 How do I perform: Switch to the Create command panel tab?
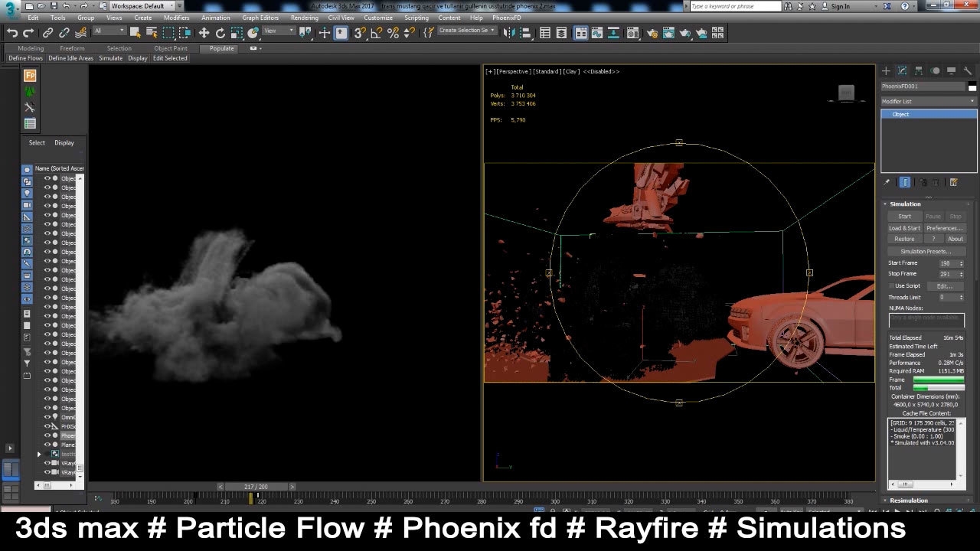pos(886,70)
